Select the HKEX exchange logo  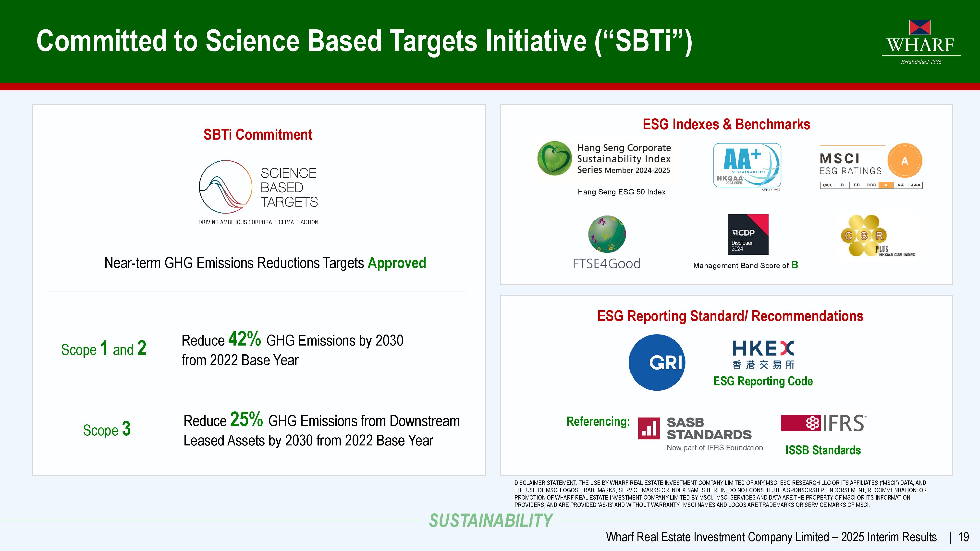pos(763,354)
